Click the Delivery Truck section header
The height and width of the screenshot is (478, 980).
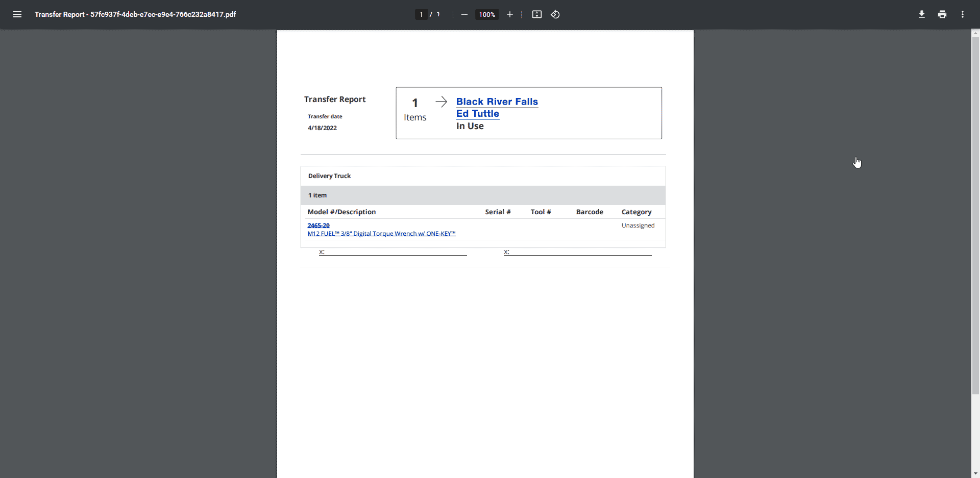pos(329,176)
